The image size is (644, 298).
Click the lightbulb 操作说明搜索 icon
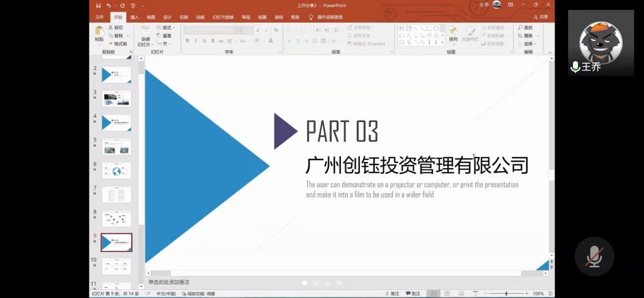click(311, 17)
